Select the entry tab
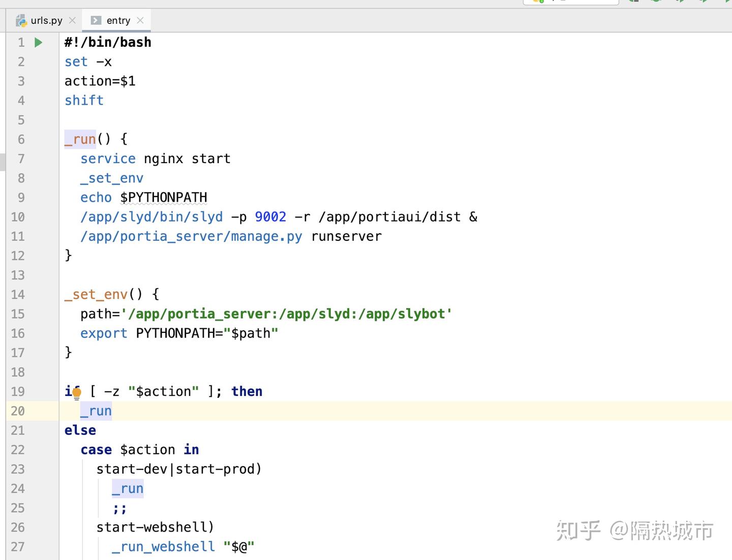 [118, 20]
